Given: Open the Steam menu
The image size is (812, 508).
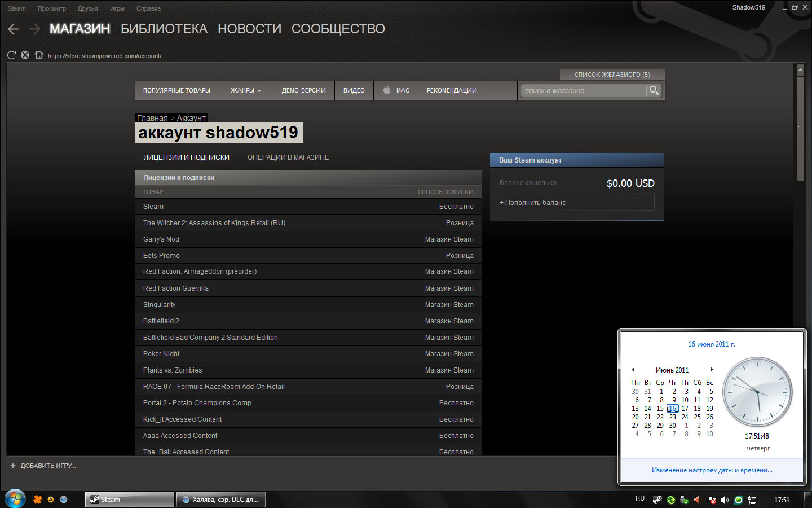Looking at the screenshot, I should [17, 8].
